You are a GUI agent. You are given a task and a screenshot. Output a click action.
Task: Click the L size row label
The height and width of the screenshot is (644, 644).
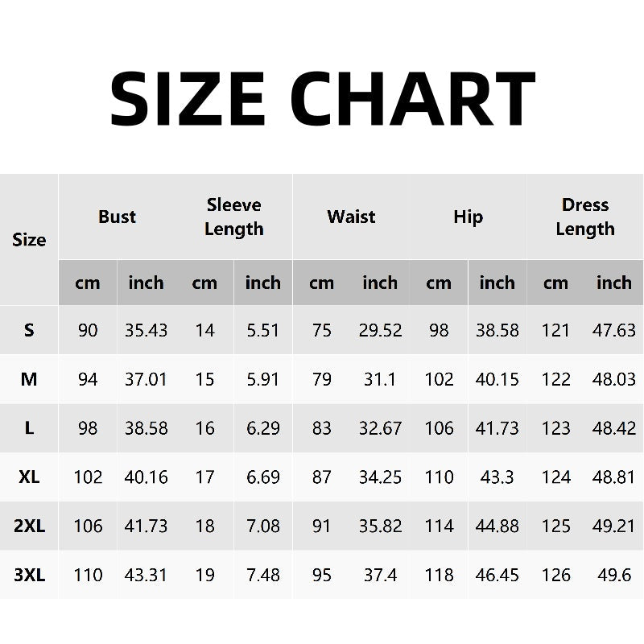click(29, 428)
